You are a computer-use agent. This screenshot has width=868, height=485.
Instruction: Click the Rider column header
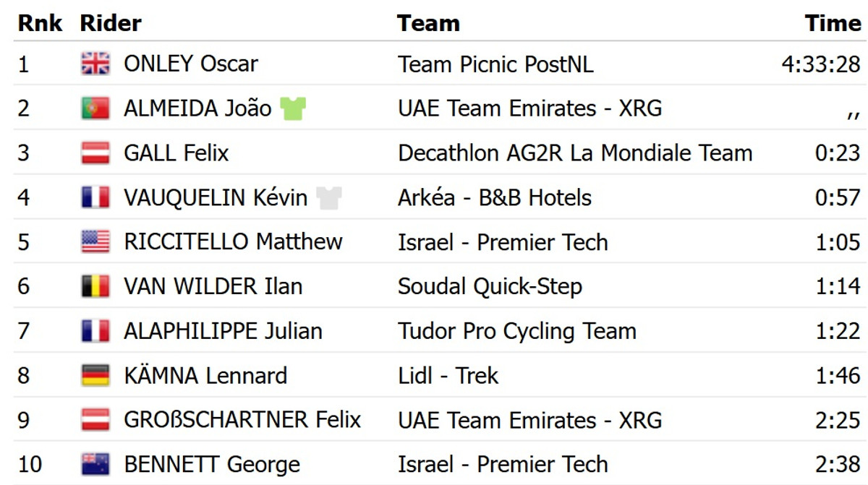point(111,23)
